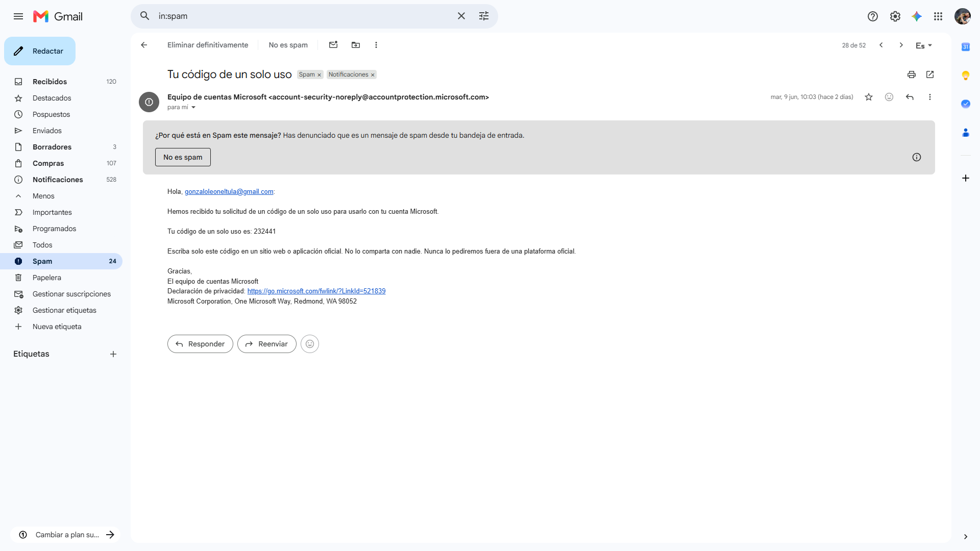
Task: Clear the in:spam search query
Action: click(461, 16)
